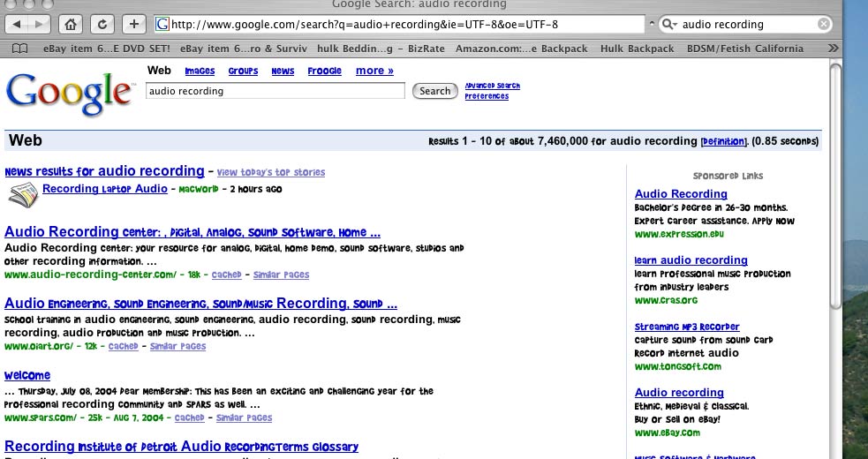
Task: Open Audio Engineering, Sound Engineering result
Action: 200,304
